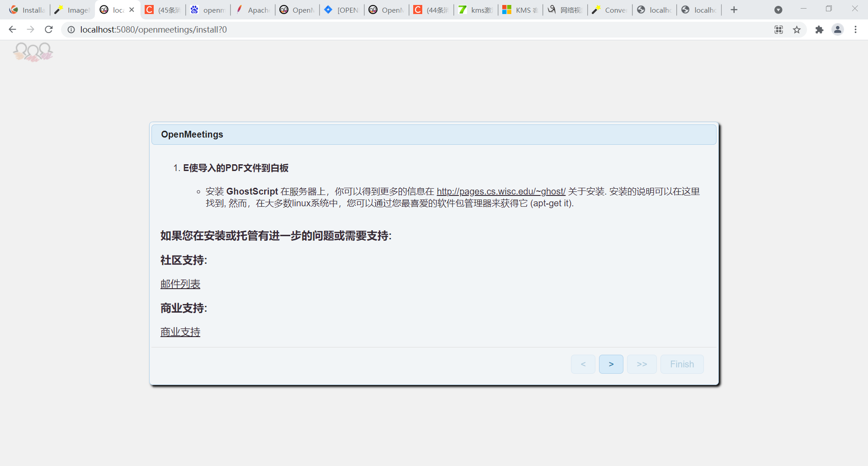The width and height of the screenshot is (868, 466).
Task: Switch to the openm Baidu tab
Action: coord(208,10)
